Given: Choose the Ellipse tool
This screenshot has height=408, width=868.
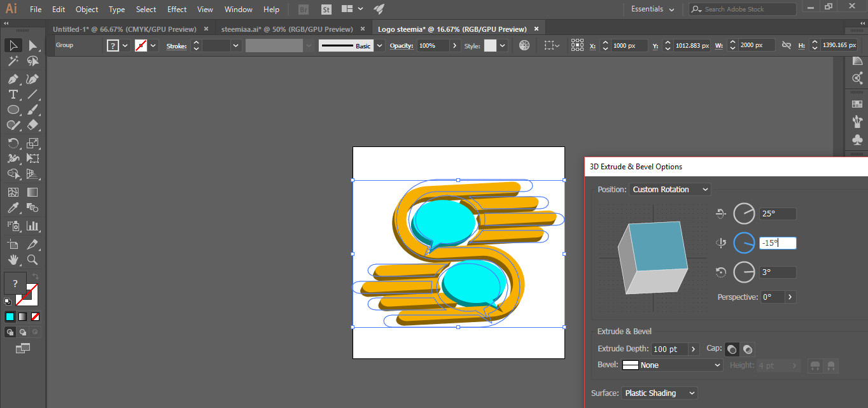Looking at the screenshot, I should tap(13, 110).
